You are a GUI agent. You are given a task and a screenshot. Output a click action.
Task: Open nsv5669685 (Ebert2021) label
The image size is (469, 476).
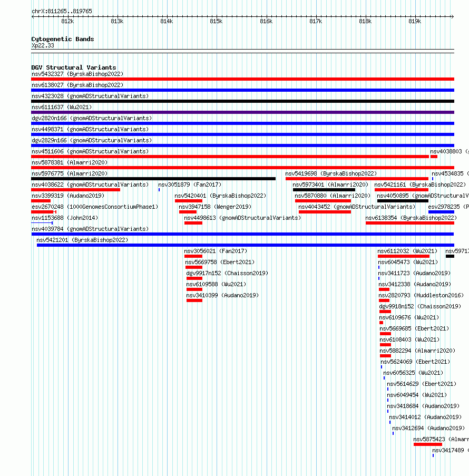(414, 329)
